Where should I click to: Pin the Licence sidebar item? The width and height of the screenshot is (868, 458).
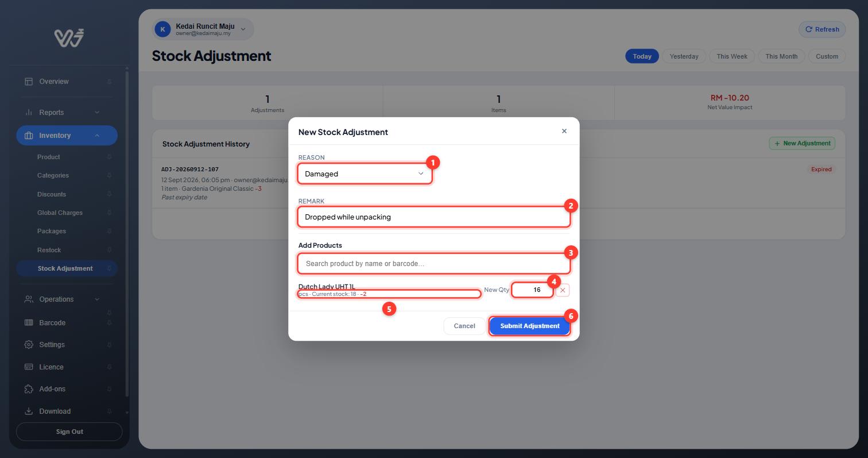tap(109, 367)
